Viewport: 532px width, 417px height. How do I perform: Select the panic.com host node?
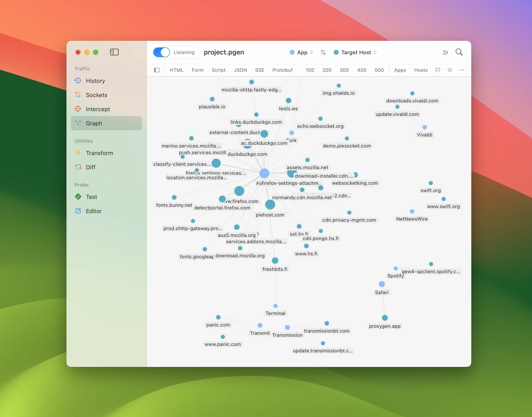(218, 317)
